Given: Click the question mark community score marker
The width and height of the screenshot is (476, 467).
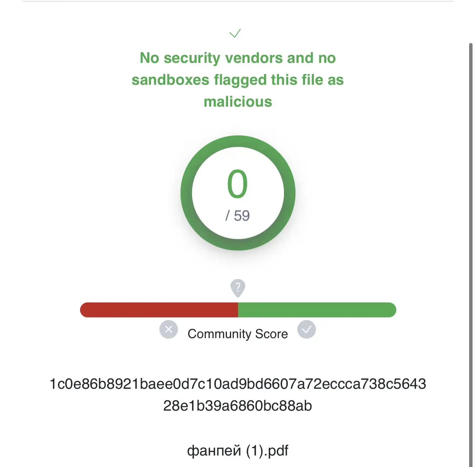Looking at the screenshot, I should pos(238,288).
